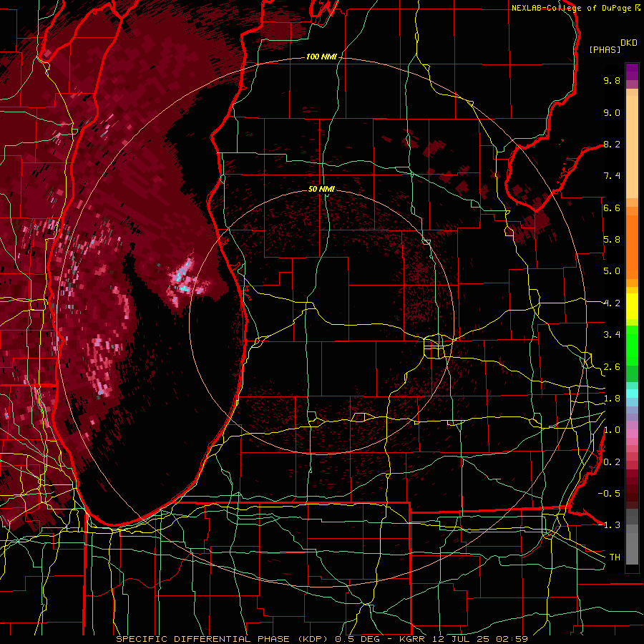The width and height of the screenshot is (644, 644).
Task: Select the 1.0 value on the scale
Action: coord(612,430)
